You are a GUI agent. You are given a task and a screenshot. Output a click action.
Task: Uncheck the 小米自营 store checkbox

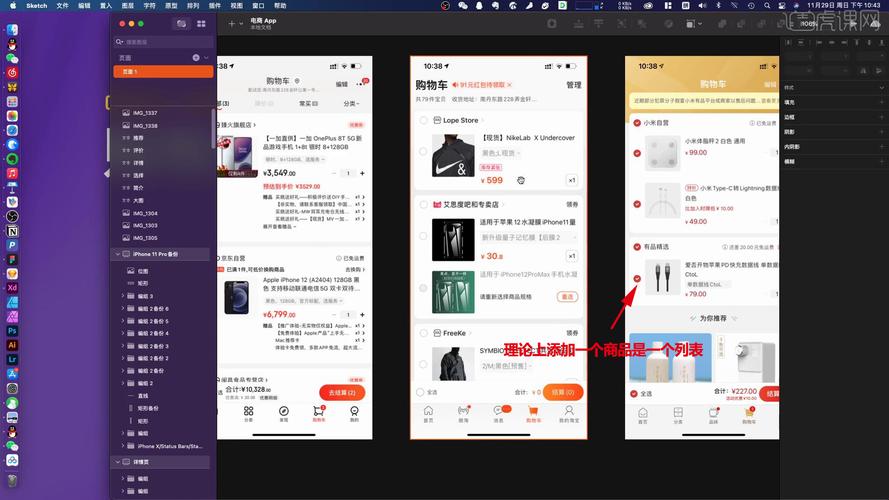tap(637, 123)
